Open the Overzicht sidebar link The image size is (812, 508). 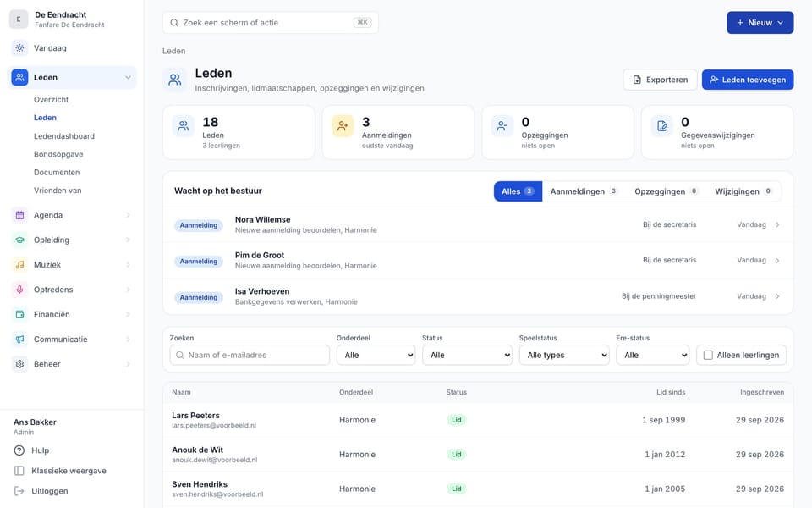click(x=52, y=100)
